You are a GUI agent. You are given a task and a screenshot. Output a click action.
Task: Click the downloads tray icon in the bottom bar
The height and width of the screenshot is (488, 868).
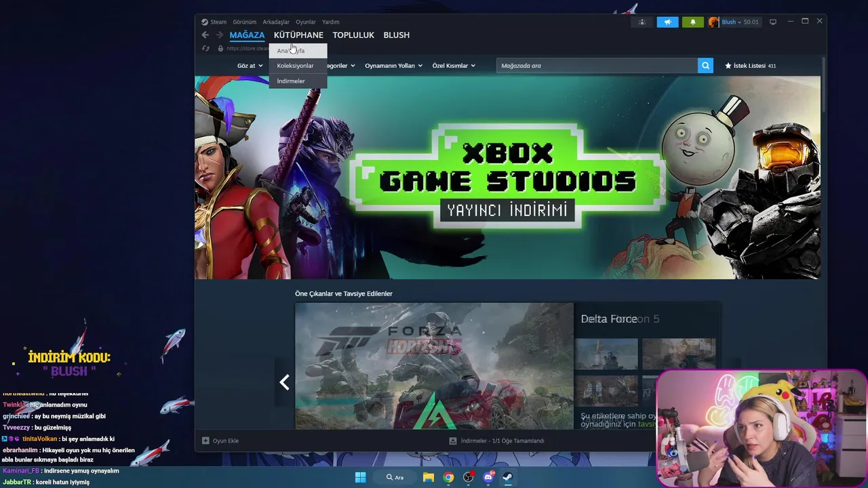click(x=453, y=441)
